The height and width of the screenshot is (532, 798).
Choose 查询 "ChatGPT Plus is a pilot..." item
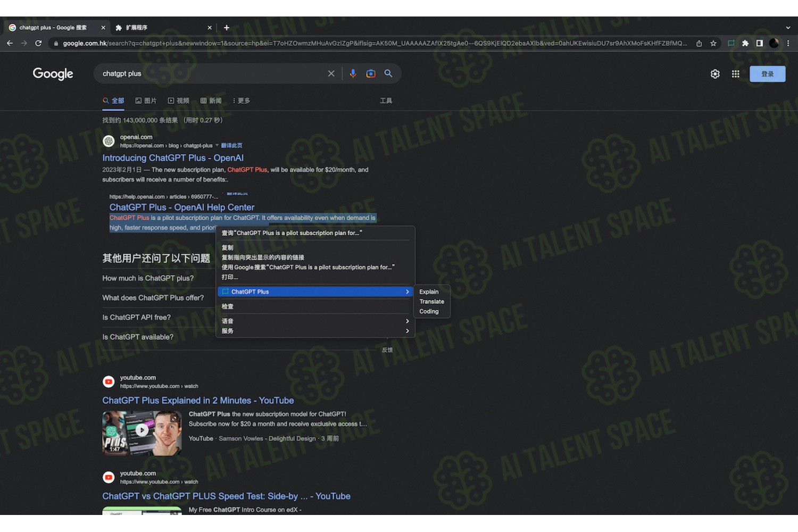click(315, 233)
